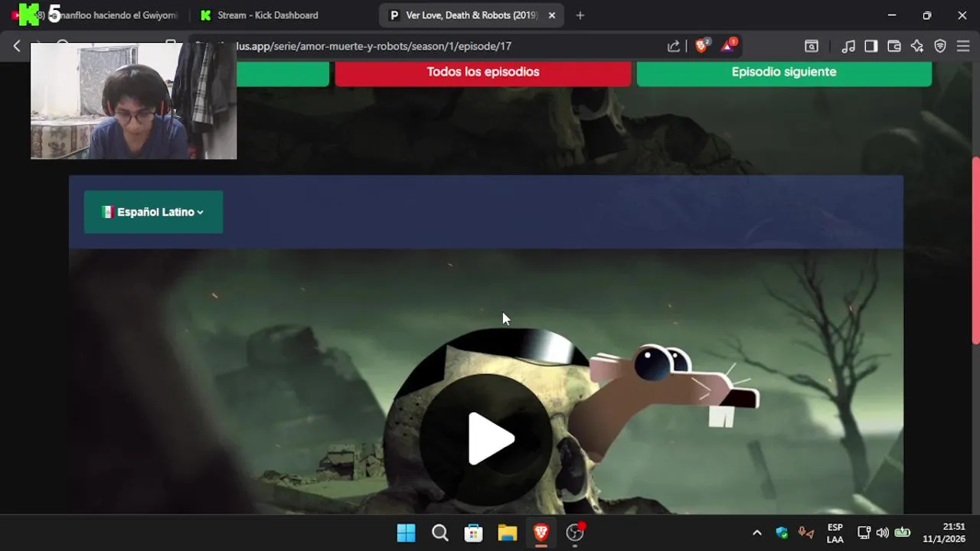Image resolution: width=980 pixels, height=551 pixels.
Task: Click the address bar URL text
Action: tap(374, 46)
